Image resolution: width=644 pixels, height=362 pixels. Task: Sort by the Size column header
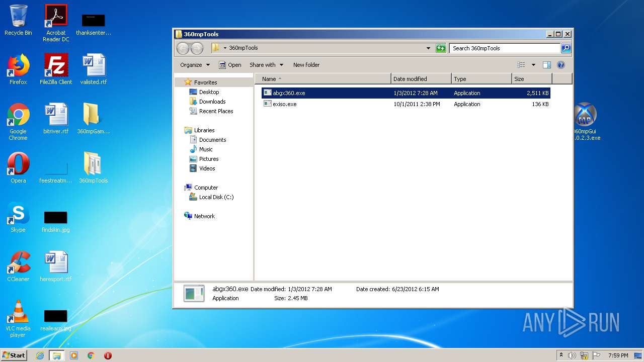pyautogui.click(x=532, y=79)
